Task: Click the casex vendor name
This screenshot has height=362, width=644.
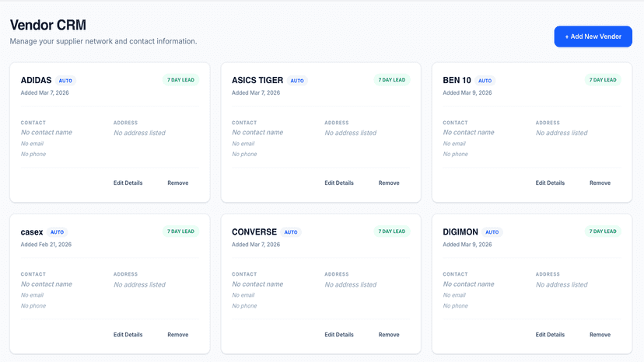Action: point(32,232)
